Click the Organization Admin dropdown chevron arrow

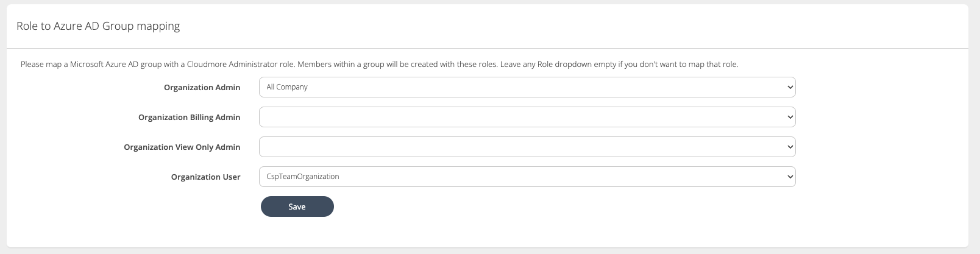point(790,87)
